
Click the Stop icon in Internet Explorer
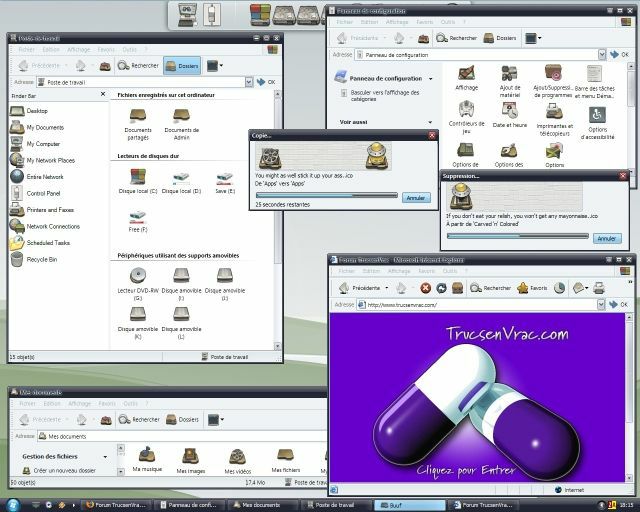click(x=425, y=288)
